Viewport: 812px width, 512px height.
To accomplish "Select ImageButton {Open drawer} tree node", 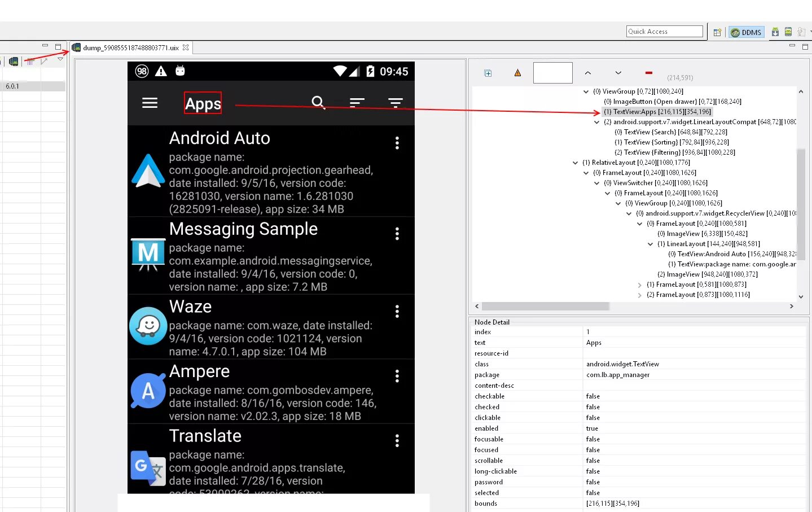I will 672,102.
